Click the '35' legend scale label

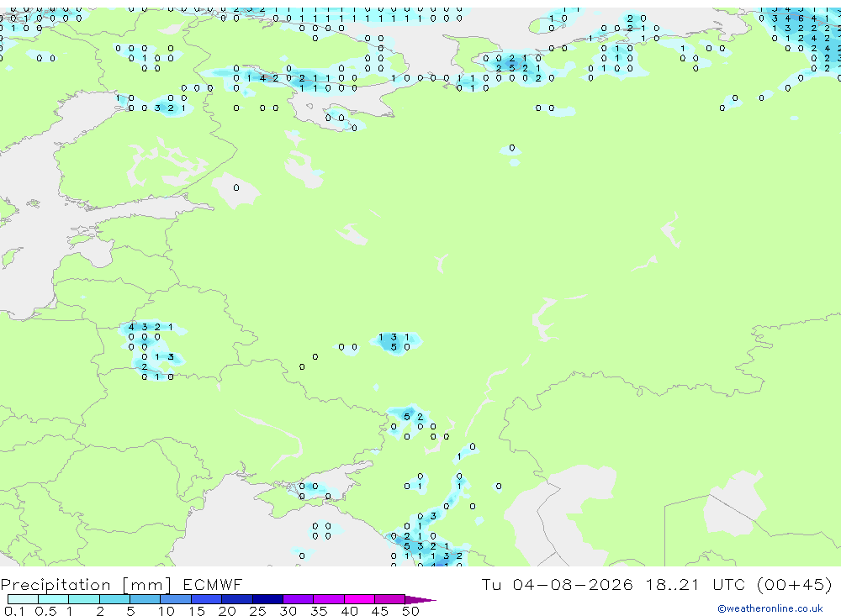tap(319, 611)
